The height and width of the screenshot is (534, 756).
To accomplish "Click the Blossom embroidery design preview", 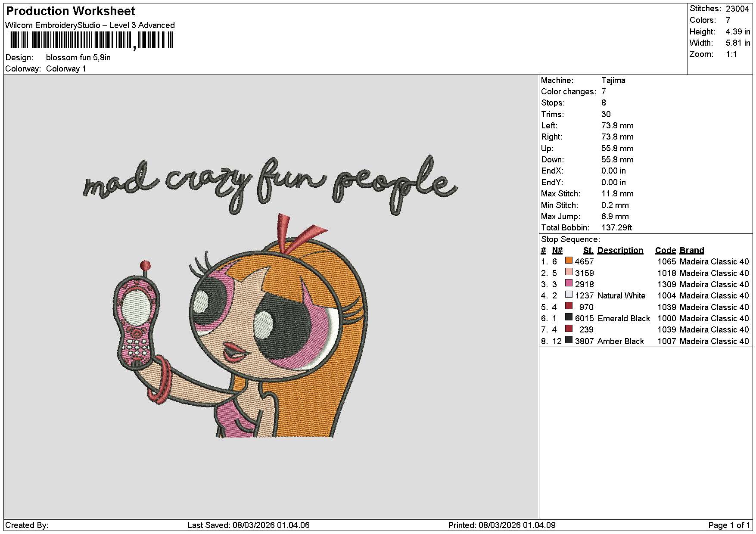I will 270,296.
